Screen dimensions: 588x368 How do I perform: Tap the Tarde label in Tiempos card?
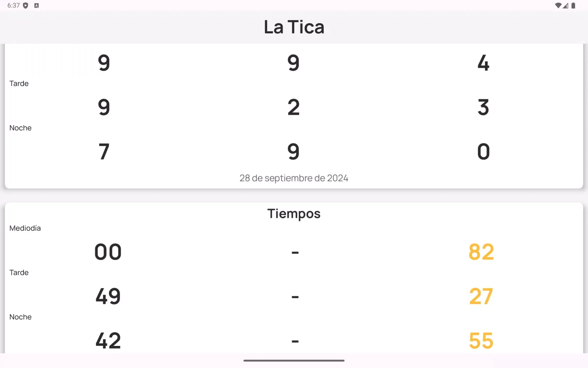coord(19,273)
